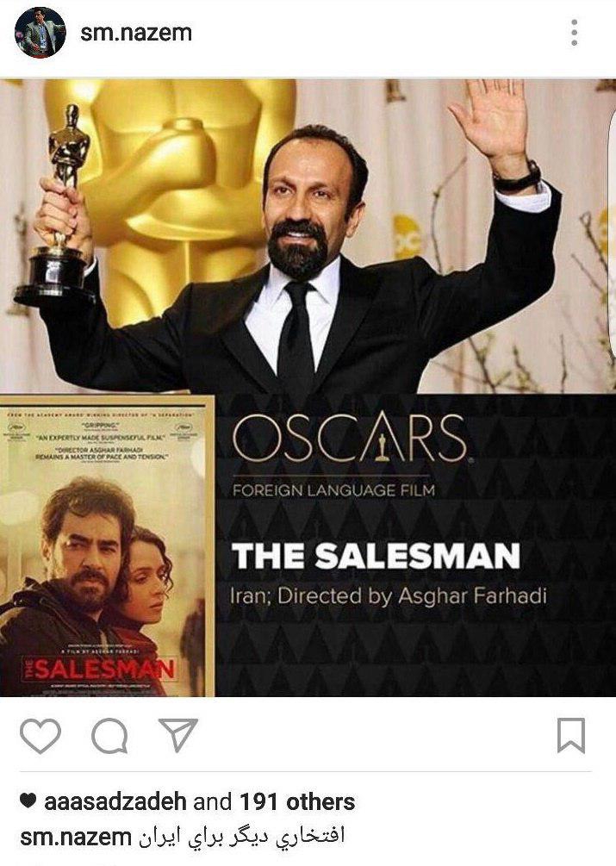The width and height of the screenshot is (616, 866).
Task: Tap Foreign Language Film label
Action: click(333, 490)
